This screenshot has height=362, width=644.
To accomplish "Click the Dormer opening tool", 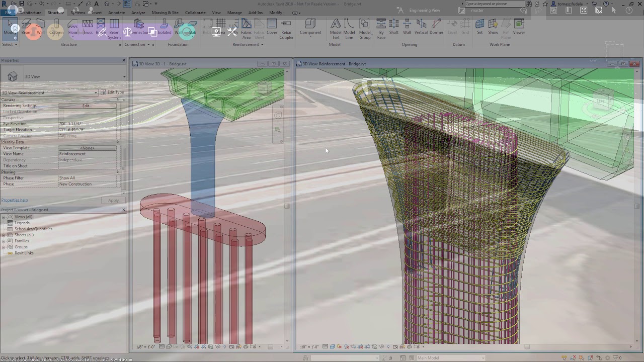I will [x=436, y=28].
